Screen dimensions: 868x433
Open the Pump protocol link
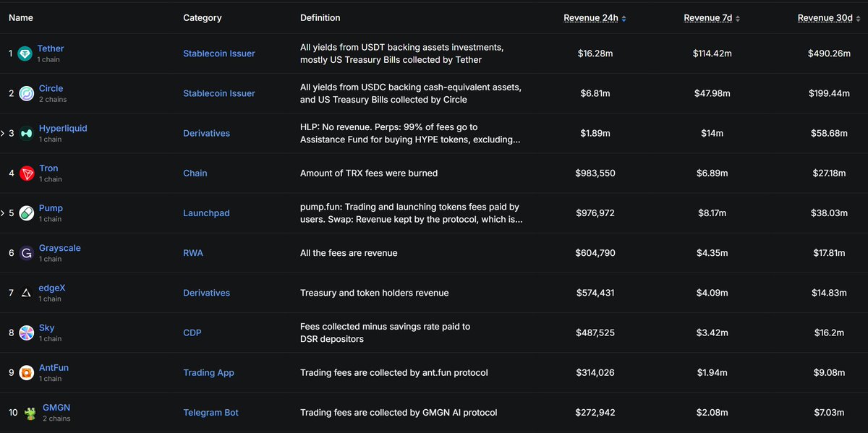click(51, 208)
